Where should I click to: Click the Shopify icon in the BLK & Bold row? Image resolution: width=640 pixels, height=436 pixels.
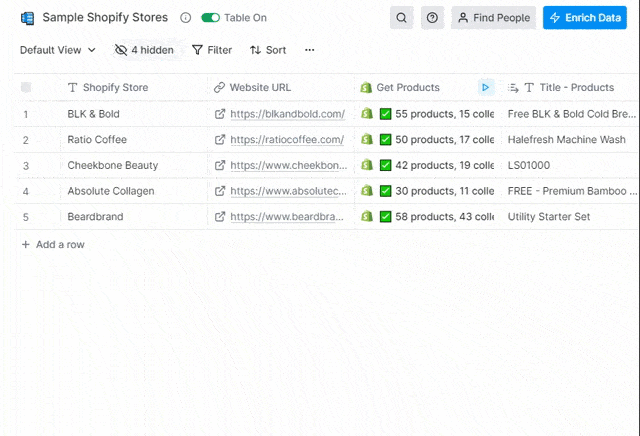pos(367,113)
